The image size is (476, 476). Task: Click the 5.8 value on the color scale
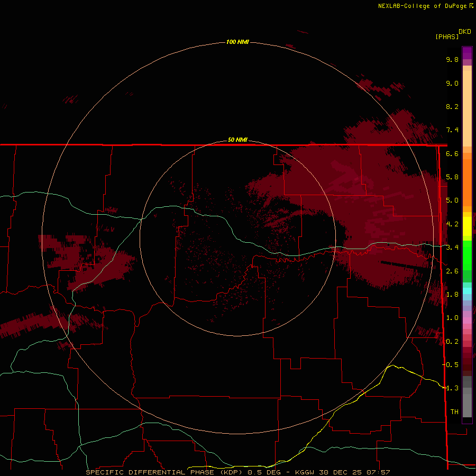click(452, 177)
